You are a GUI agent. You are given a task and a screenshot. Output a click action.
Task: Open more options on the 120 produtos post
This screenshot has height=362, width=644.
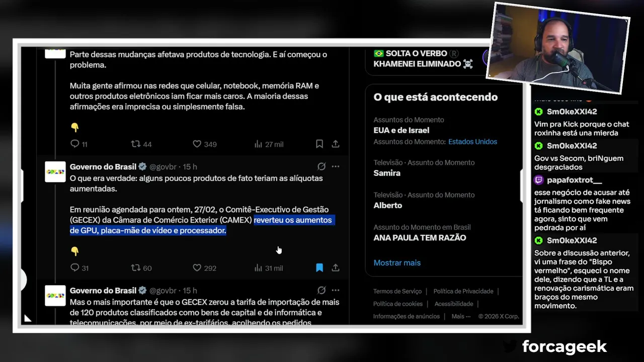tap(336, 290)
